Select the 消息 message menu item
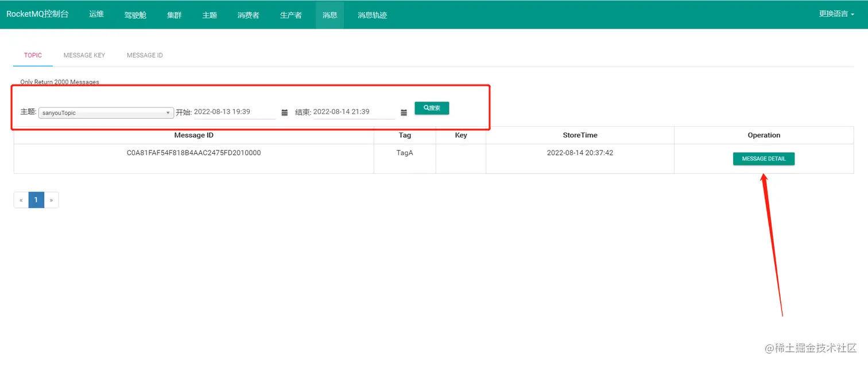This screenshot has width=868, height=365. (x=330, y=15)
